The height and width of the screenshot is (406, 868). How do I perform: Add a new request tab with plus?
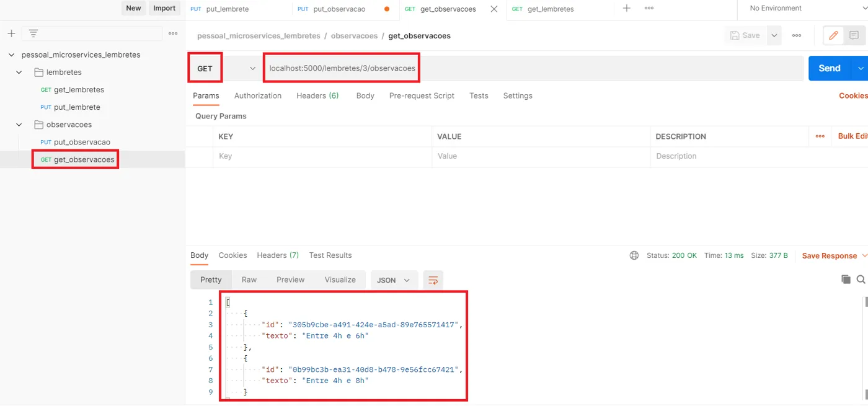tap(627, 8)
